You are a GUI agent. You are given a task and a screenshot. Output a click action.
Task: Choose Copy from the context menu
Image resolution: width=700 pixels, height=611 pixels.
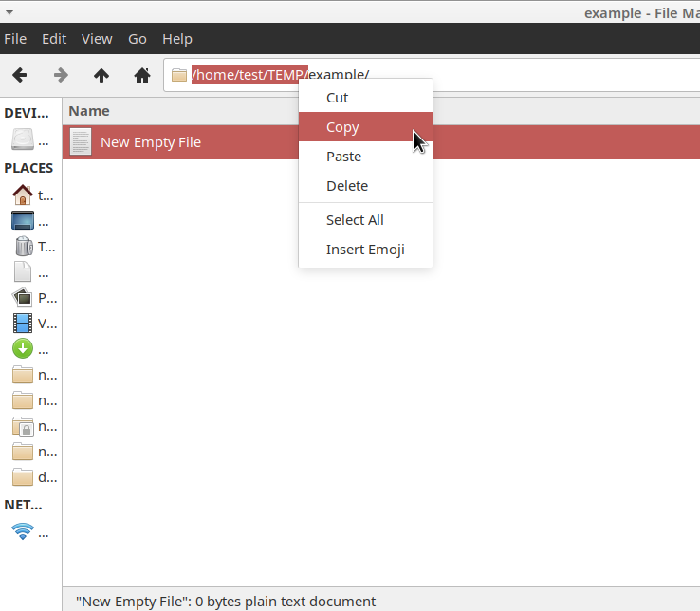342,127
